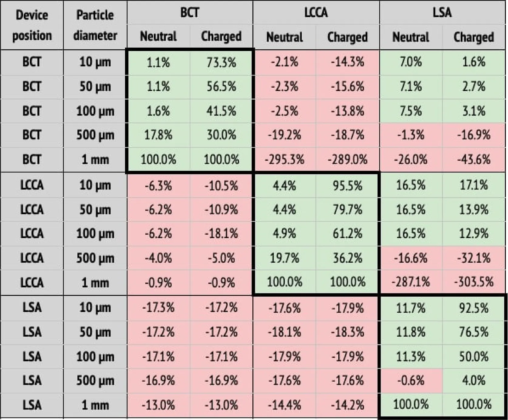Image resolution: width=508 pixels, height=420 pixels.
Task: Click the red -0.6% cell
Action: point(411,381)
